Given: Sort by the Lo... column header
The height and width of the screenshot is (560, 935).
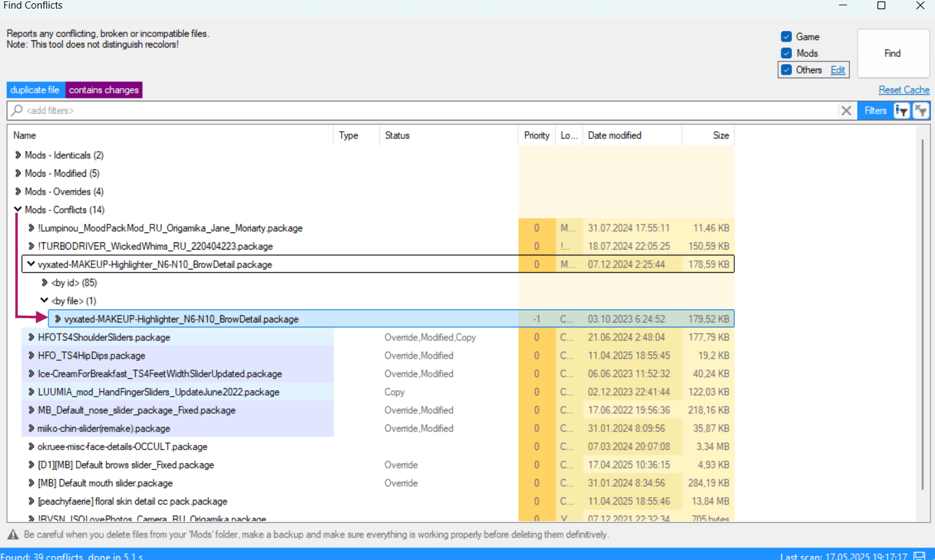Looking at the screenshot, I should click(x=569, y=135).
